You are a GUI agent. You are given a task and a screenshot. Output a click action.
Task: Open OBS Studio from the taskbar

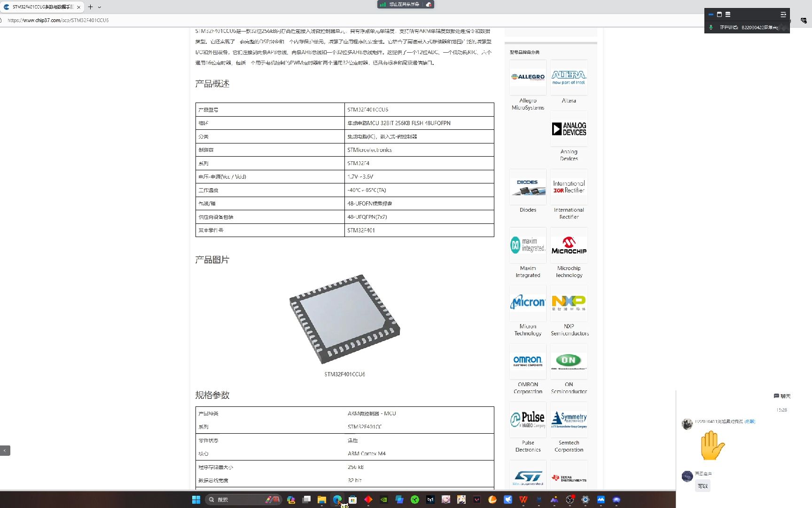point(570,500)
